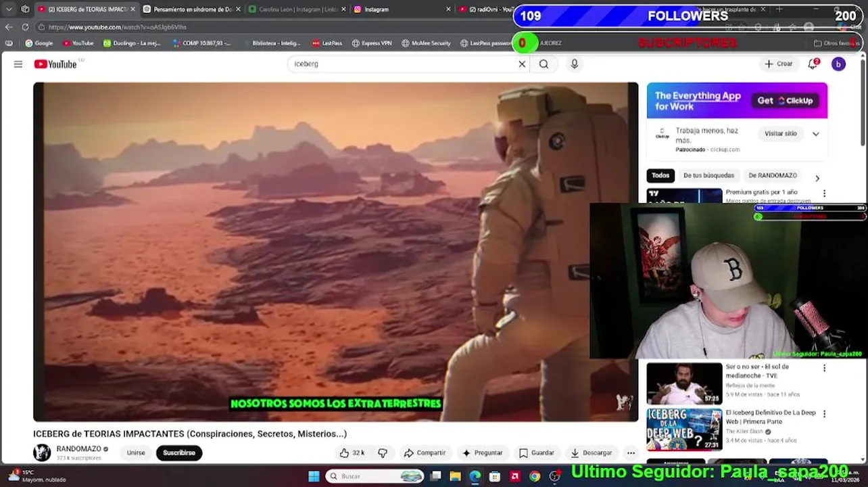The image size is (868, 487).
Task: Open Task View on the taskbar
Action: pos(436,476)
